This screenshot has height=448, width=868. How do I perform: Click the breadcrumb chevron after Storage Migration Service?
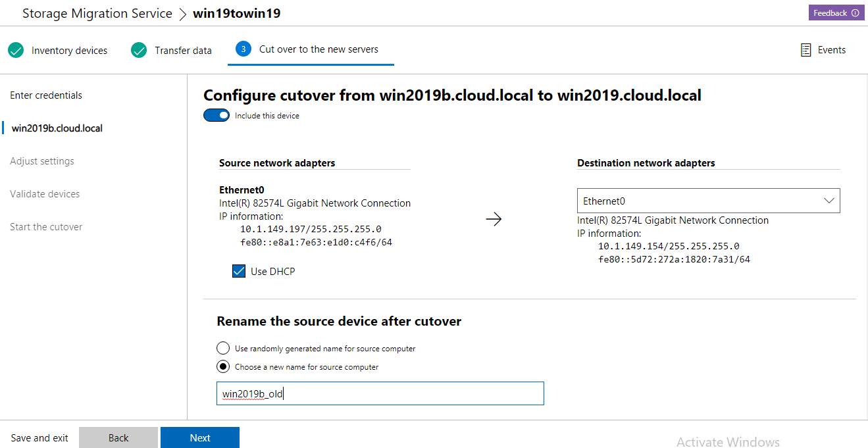[182, 14]
